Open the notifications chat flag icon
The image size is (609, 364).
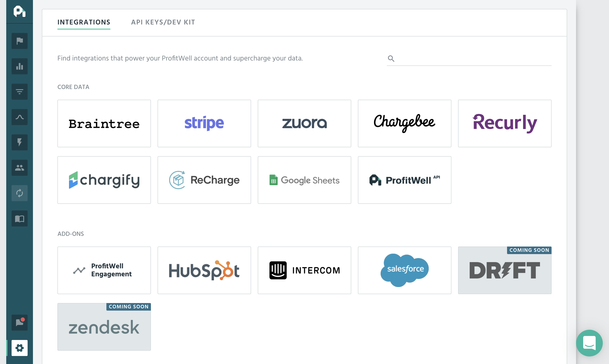[19, 323]
